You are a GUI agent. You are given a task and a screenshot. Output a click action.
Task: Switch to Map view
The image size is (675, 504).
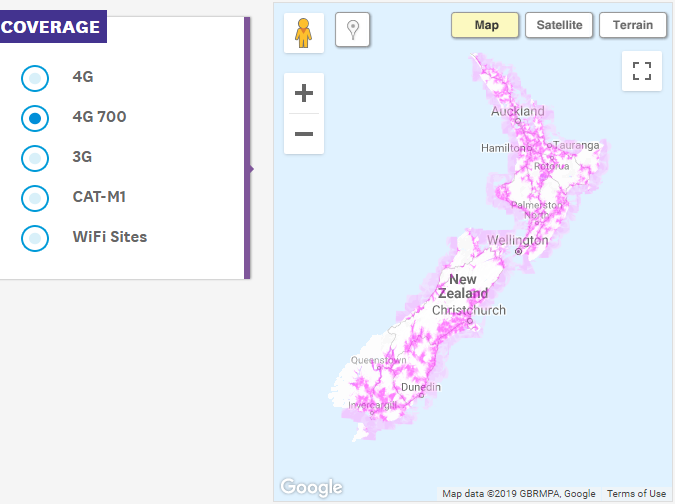point(485,25)
